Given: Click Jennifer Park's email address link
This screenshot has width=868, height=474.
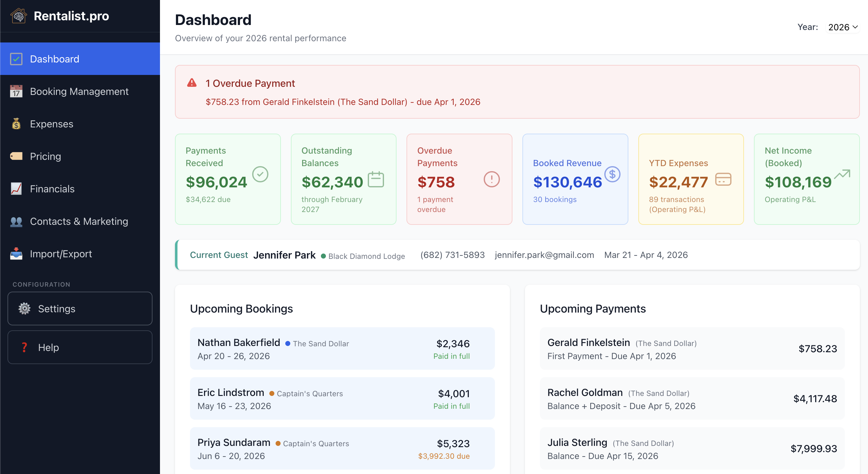Looking at the screenshot, I should 544,255.
